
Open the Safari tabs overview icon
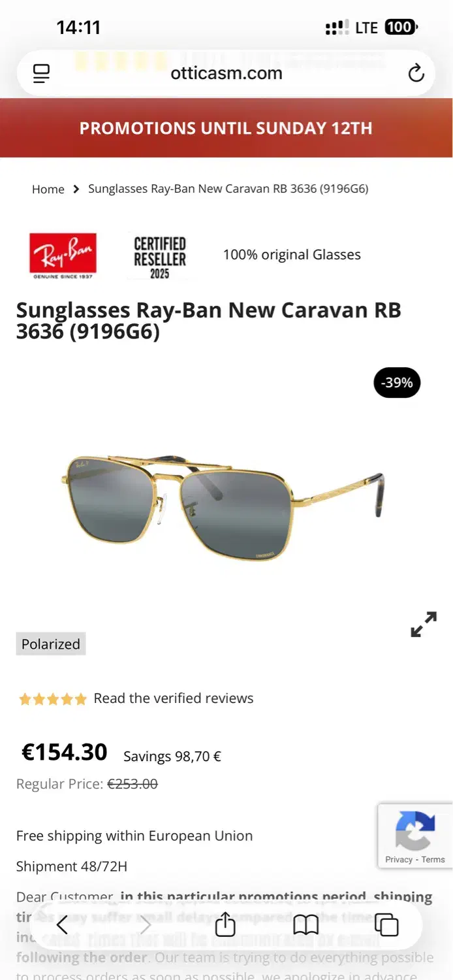point(386,924)
